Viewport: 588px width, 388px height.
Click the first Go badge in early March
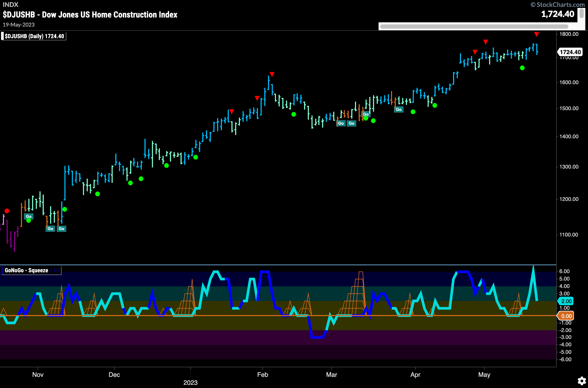(x=341, y=123)
